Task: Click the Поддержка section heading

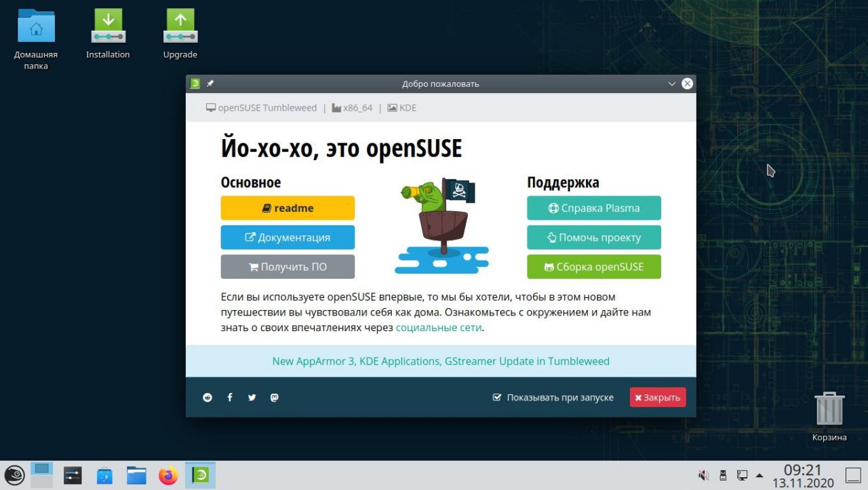Action: click(563, 183)
